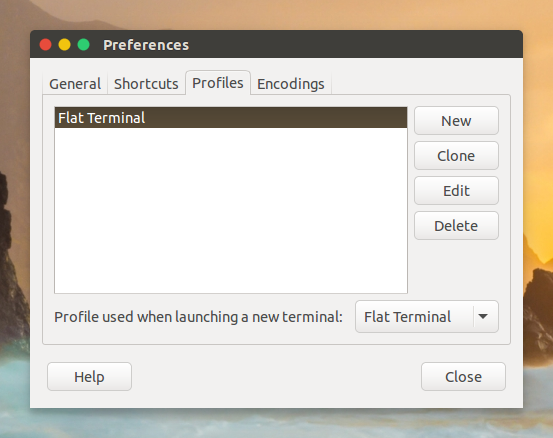The image size is (553, 438).
Task: Open the Flat Terminal combo box
Action: point(427,317)
